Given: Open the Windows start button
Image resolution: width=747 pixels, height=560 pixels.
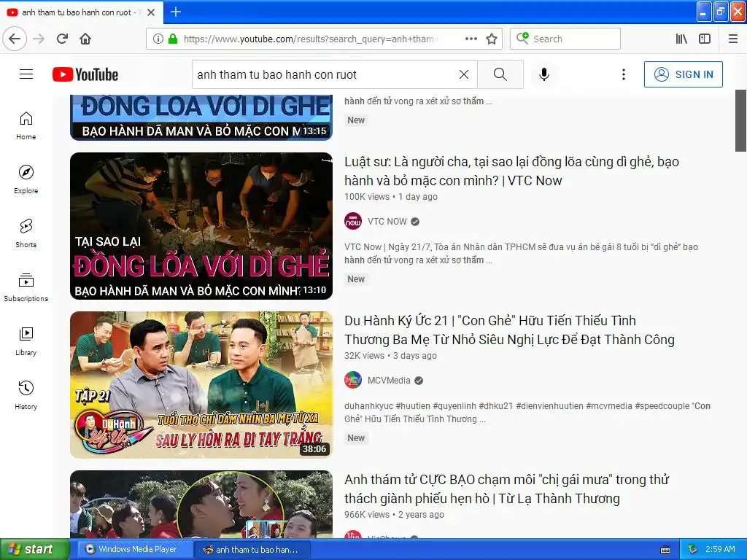Looking at the screenshot, I should click(34, 549).
